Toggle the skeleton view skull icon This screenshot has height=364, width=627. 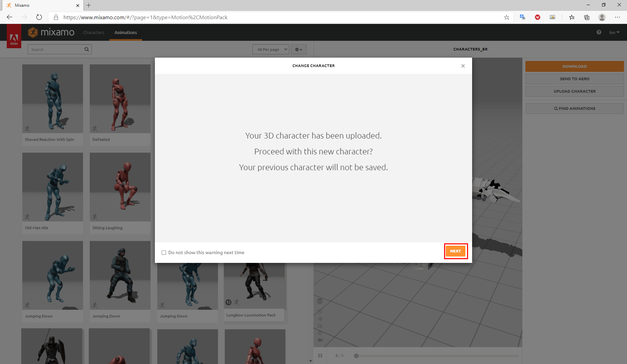320,301
